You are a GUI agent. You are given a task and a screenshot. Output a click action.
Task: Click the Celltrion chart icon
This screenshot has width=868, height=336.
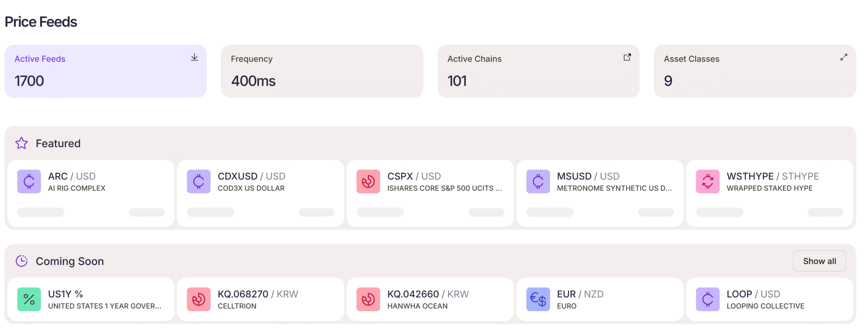click(x=199, y=299)
